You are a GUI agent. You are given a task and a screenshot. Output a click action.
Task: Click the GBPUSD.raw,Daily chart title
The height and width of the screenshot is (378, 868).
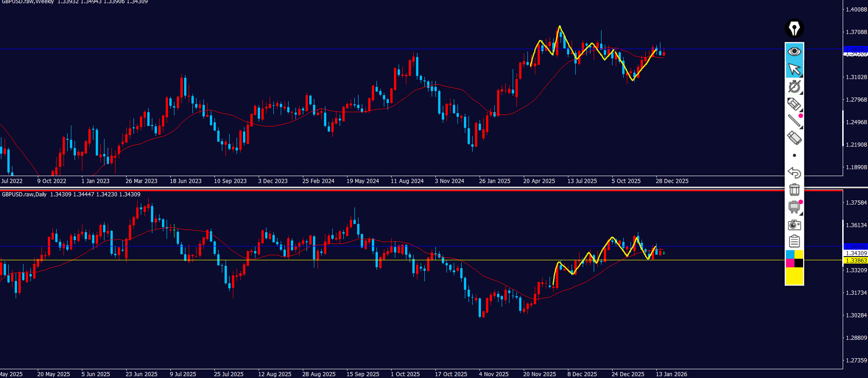pos(24,195)
